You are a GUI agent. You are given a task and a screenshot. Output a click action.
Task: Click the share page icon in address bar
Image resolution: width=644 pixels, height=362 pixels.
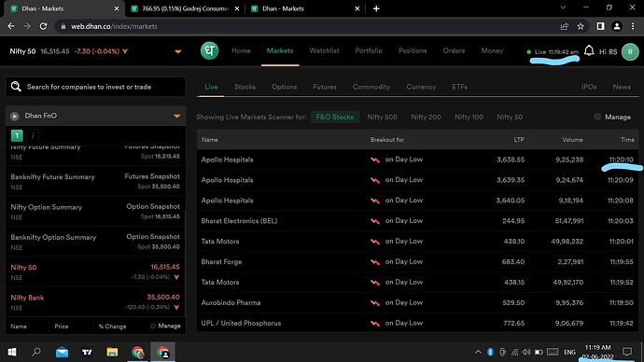tap(565, 26)
